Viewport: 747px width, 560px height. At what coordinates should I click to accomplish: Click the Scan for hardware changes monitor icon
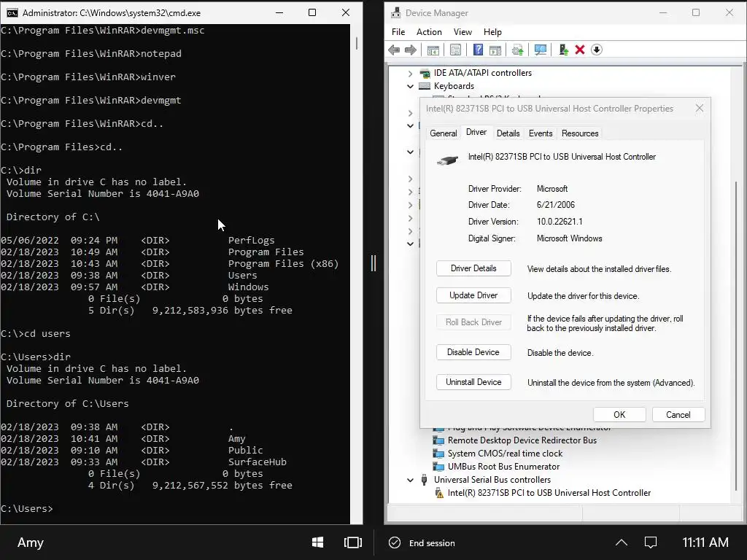tap(541, 50)
